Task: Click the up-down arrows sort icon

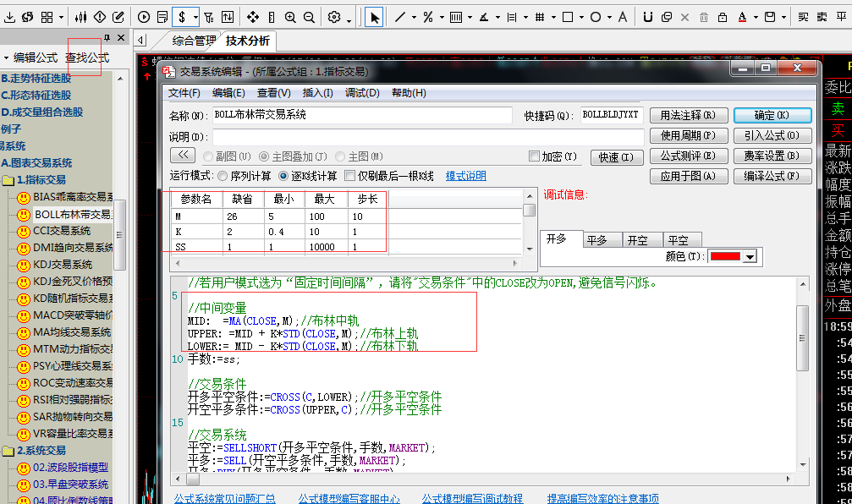Action: pos(228,18)
